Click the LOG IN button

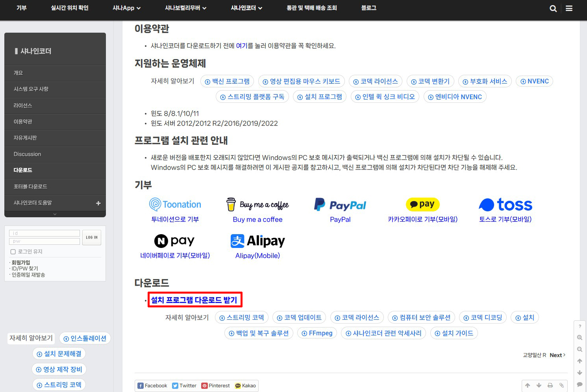coord(92,237)
